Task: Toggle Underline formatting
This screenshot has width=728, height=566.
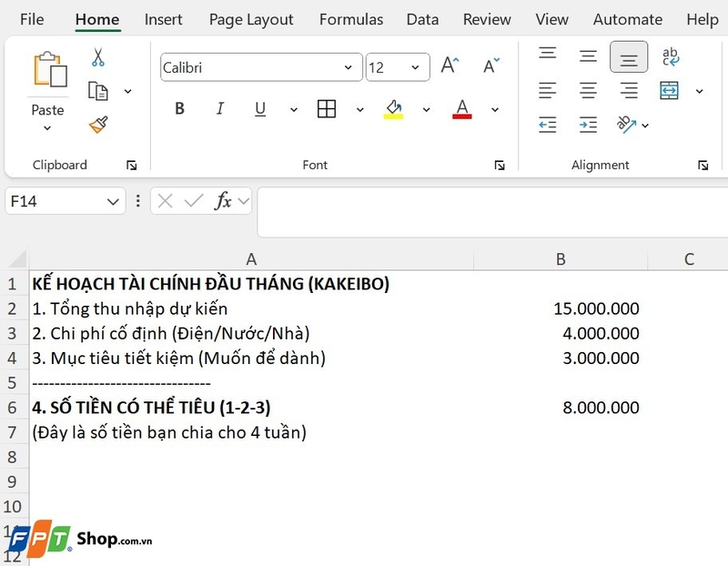Action: coord(260,109)
